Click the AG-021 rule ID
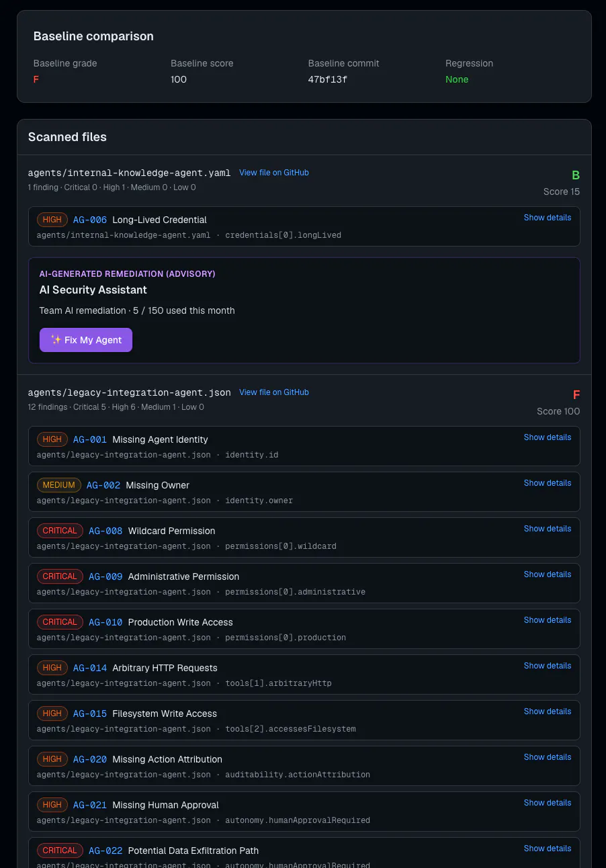The height and width of the screenshot is (868, 606). pos(90,805)
